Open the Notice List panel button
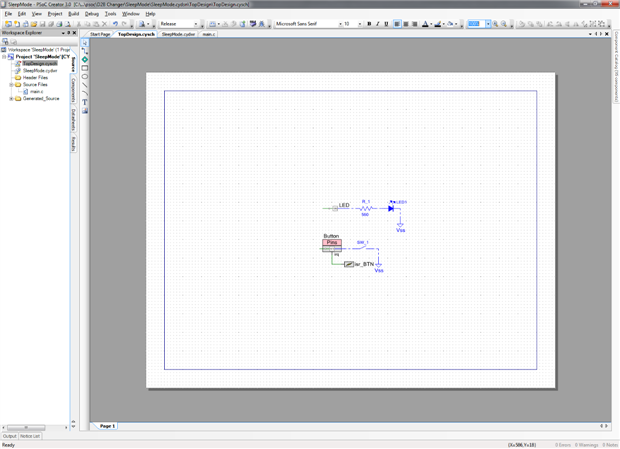 pyautogui.click(x=30, y=436)
